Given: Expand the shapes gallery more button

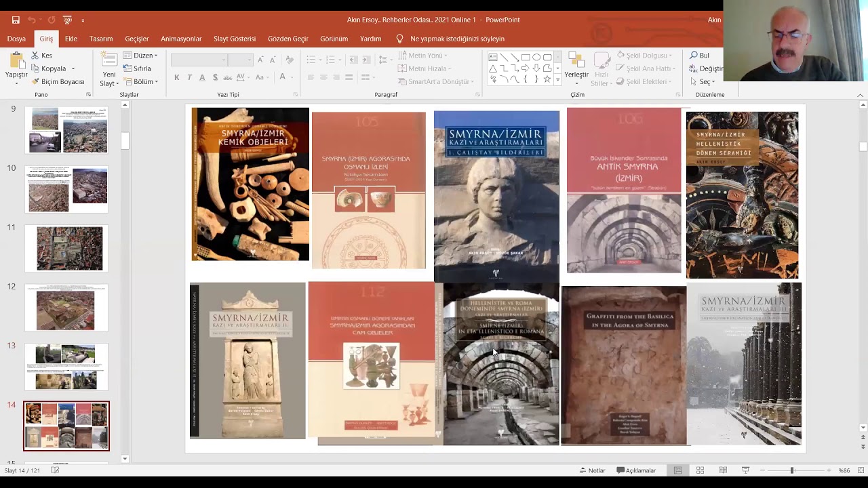Looking at the screenshot, I should [x=557, y=80].
